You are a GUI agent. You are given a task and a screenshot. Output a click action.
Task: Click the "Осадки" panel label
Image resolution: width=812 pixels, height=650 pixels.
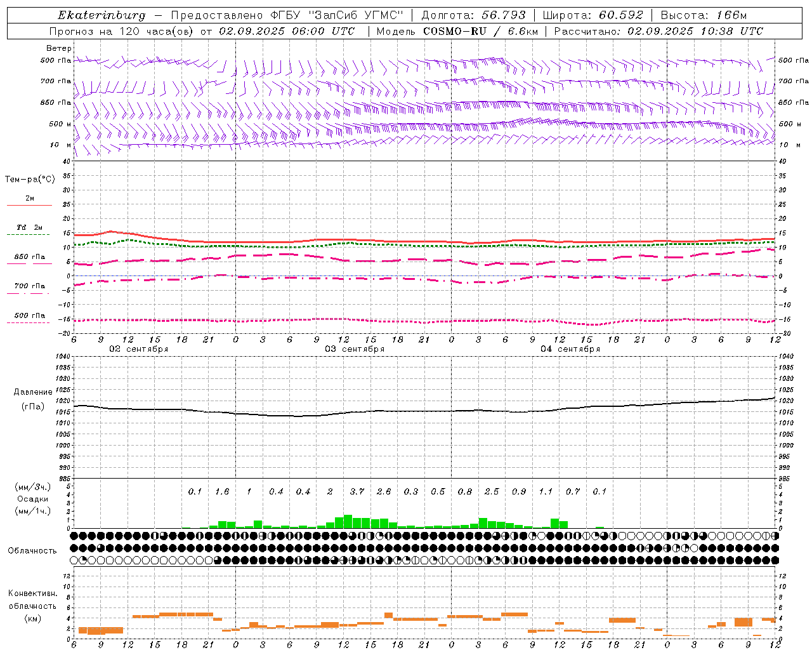pyautogui.click(x=32, y=499)
